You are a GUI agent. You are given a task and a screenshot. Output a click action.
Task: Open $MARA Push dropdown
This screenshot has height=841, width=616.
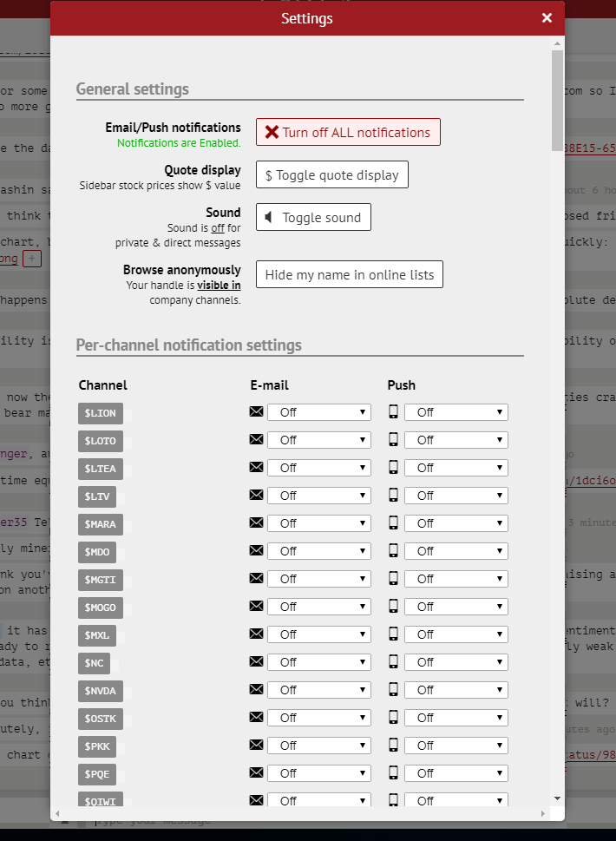(x=455, y=523)
